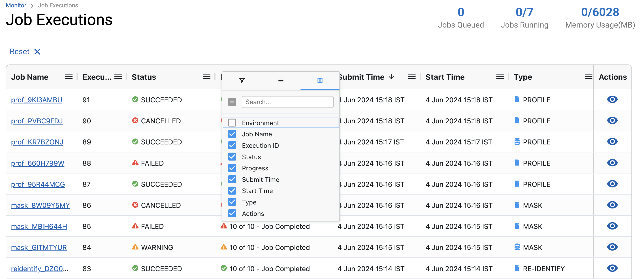
Task: Open the filter tab in column popup
Action: [242, 81]
